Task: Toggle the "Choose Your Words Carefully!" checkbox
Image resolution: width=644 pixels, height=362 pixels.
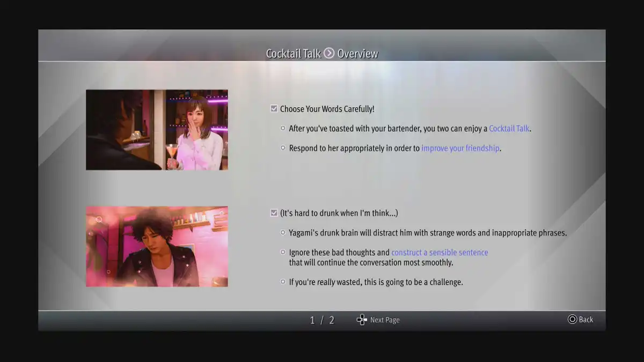Action: click(274, 109)
